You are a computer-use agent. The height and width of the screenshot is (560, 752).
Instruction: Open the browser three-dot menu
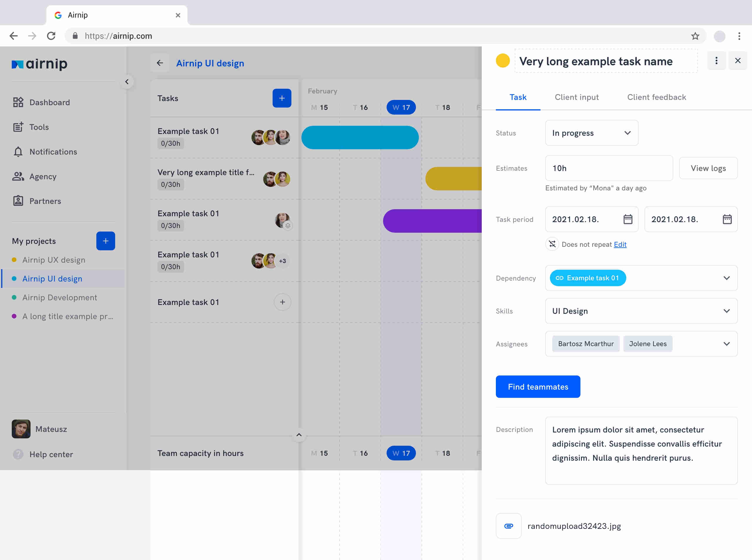pos(739,36)
